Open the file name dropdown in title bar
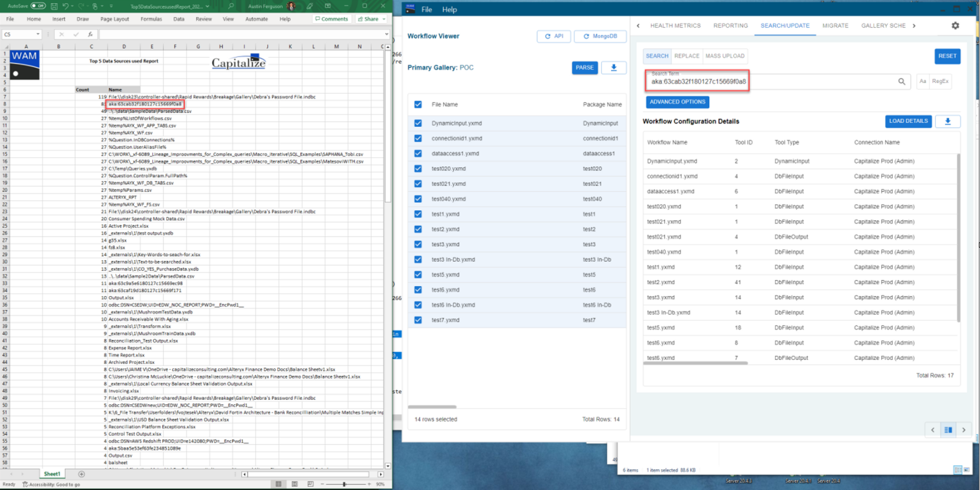Viewport: 980px width, 490px height. (207, 7)
